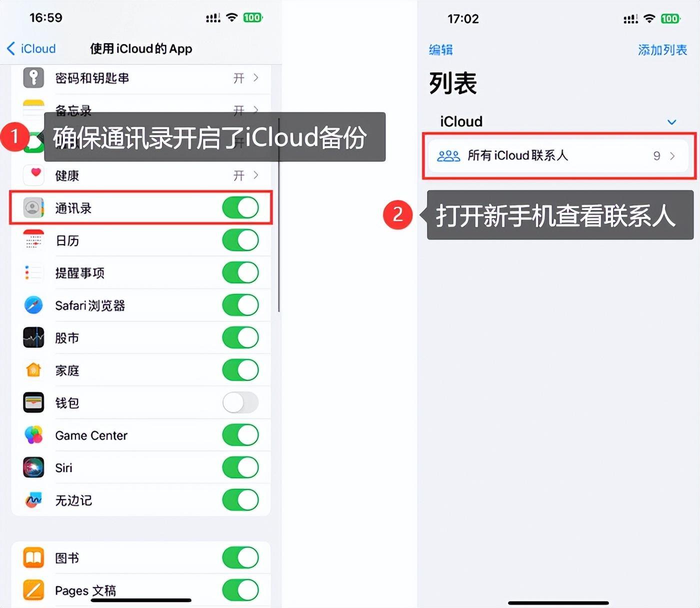Screen dimensions: 700x608
Task: Go back to iCloud settings
Action: click(x=31, y=48)
